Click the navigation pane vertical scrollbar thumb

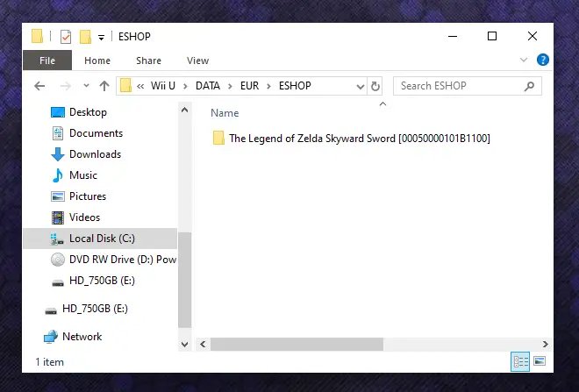click(184, 280)
